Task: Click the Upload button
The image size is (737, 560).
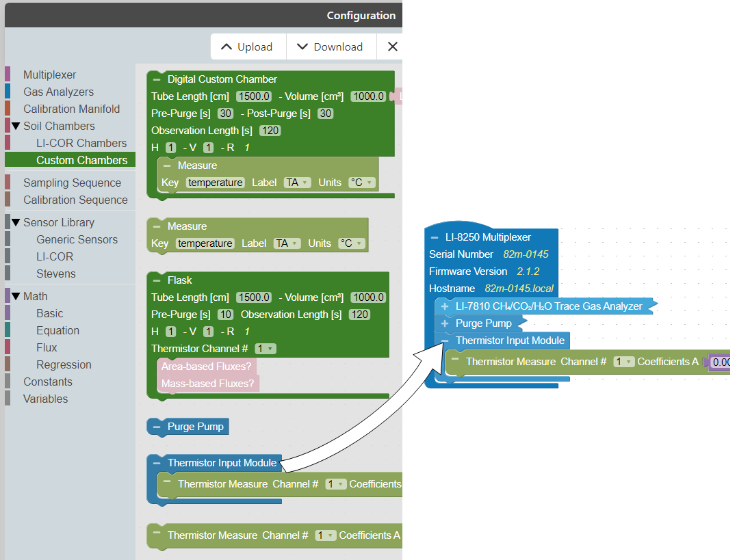Action: click(x=248, y=46)
